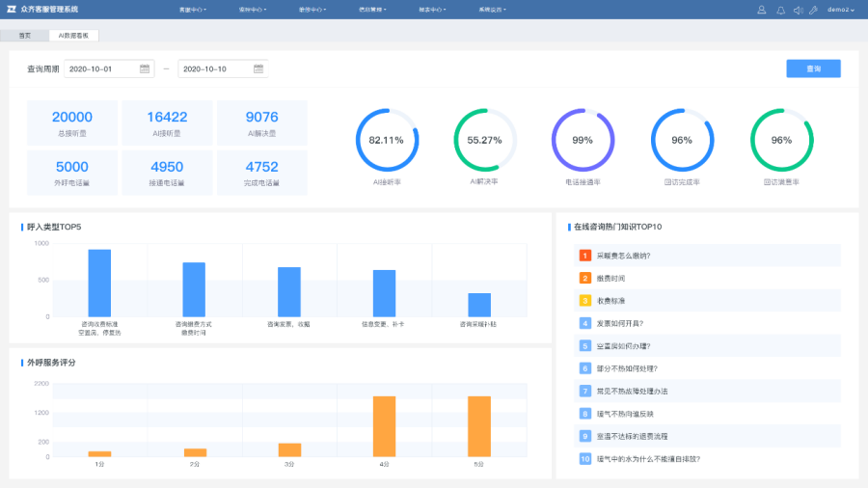Click the 回访满意率 96% progress ring
The image size is (868, 488).
781,140
